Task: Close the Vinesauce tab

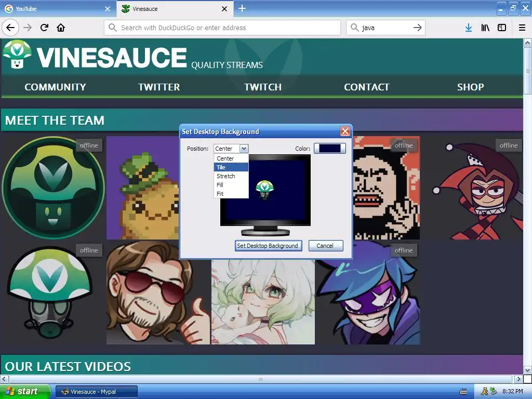Action: [224, 9]
